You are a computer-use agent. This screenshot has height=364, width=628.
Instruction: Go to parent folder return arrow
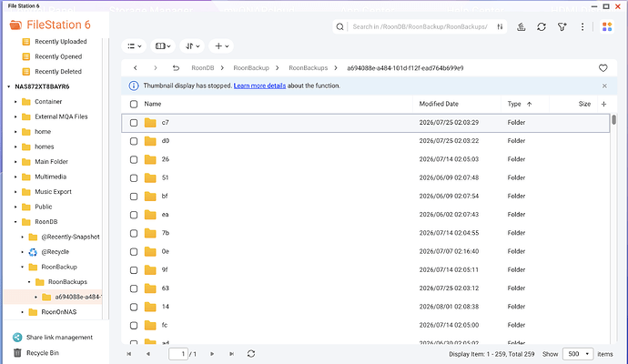coord(176,68)
